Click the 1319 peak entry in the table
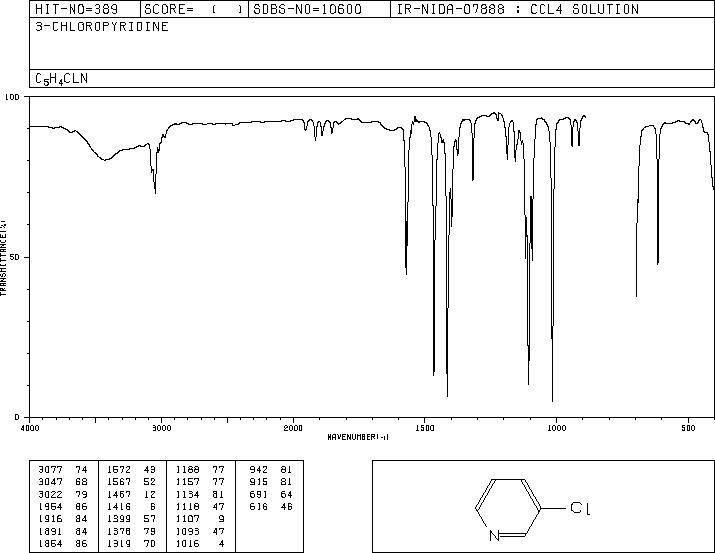715x553 pixels. [x=131, y=544]
